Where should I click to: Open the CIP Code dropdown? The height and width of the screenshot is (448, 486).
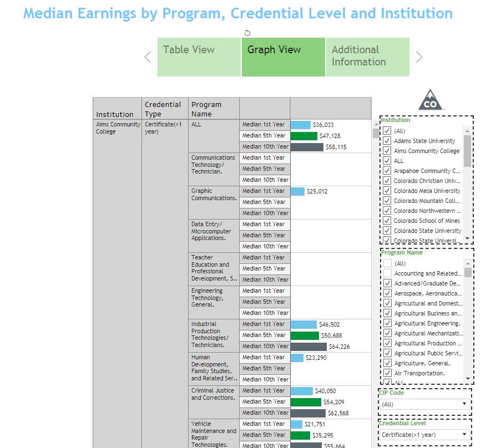click(x=425, y=404)
